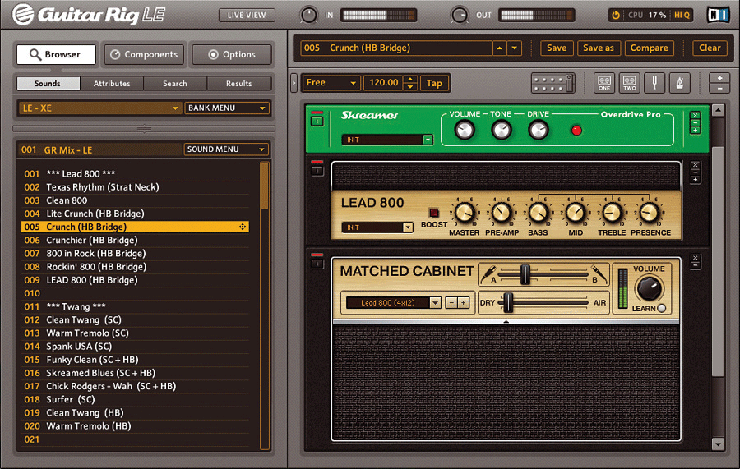Screen dimensions: 740x469
Task: Click the Native Instruments logo
Action: [718, 15]
